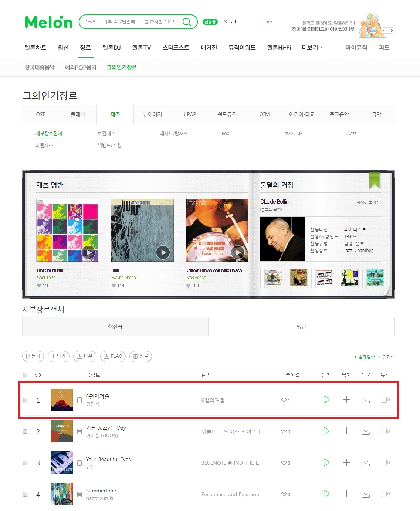Tick the checkbox for song number 3

(25, 463)
